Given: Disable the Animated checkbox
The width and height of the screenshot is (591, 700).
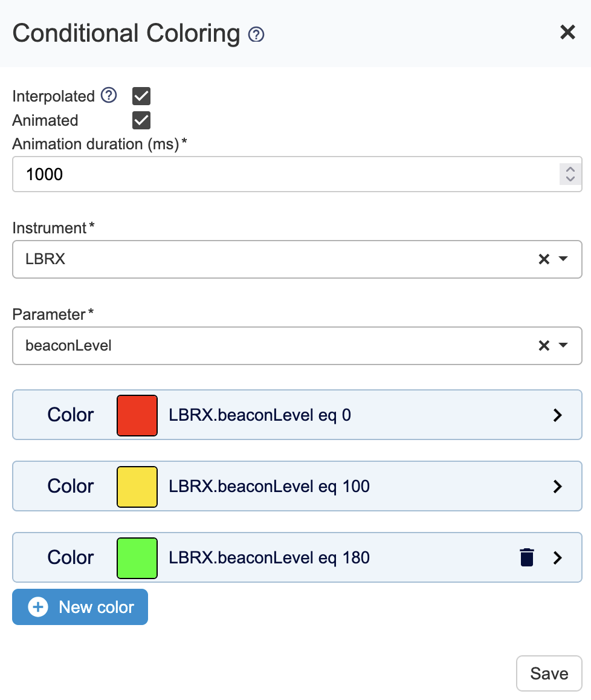Looking at the screenshot, I should [141, 120].
